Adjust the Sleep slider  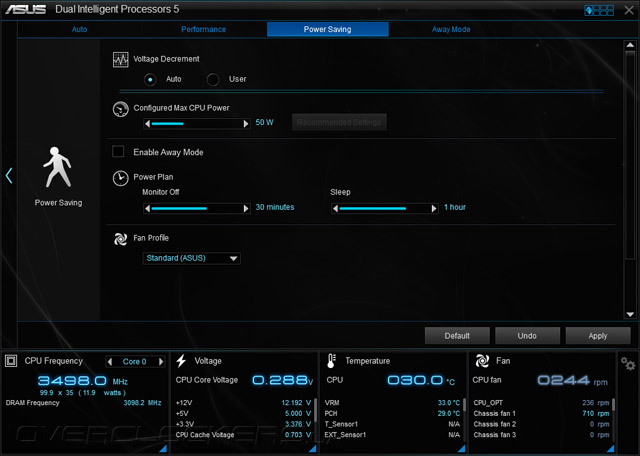[x=384, y=209]
